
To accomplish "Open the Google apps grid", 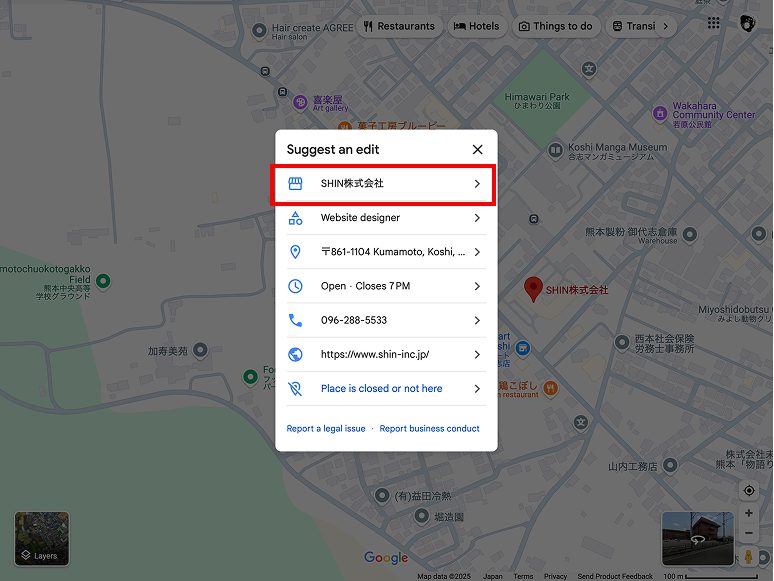I will point(713,23).
